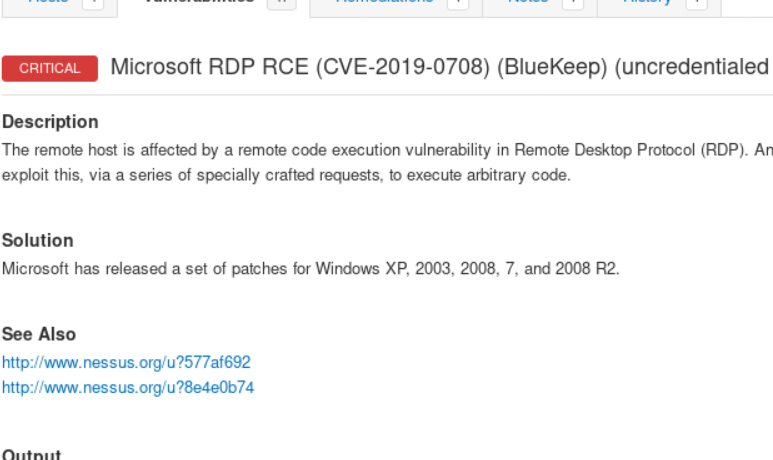Click the Solution section heading
The height and width of the screenshot is (460, 773).
tap(38, 240)
